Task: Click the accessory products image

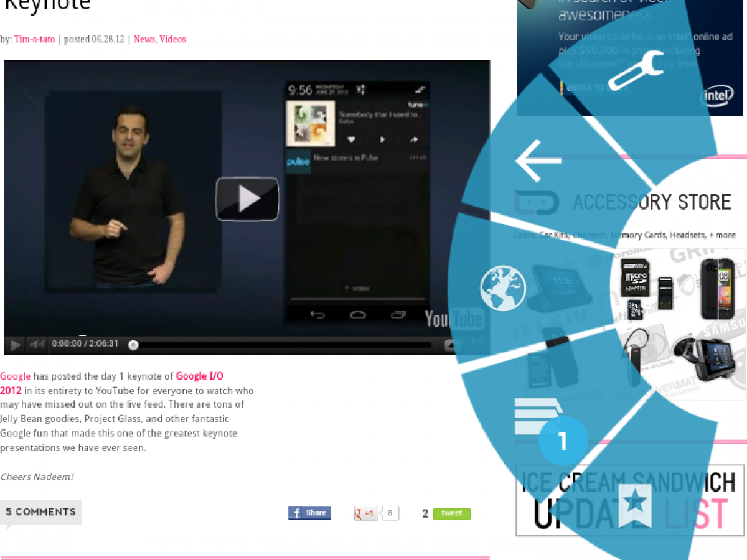Action: point(630,325)
